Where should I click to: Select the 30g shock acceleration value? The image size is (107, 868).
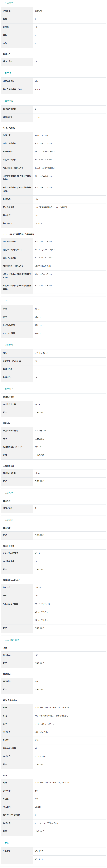tap(36, 799)
